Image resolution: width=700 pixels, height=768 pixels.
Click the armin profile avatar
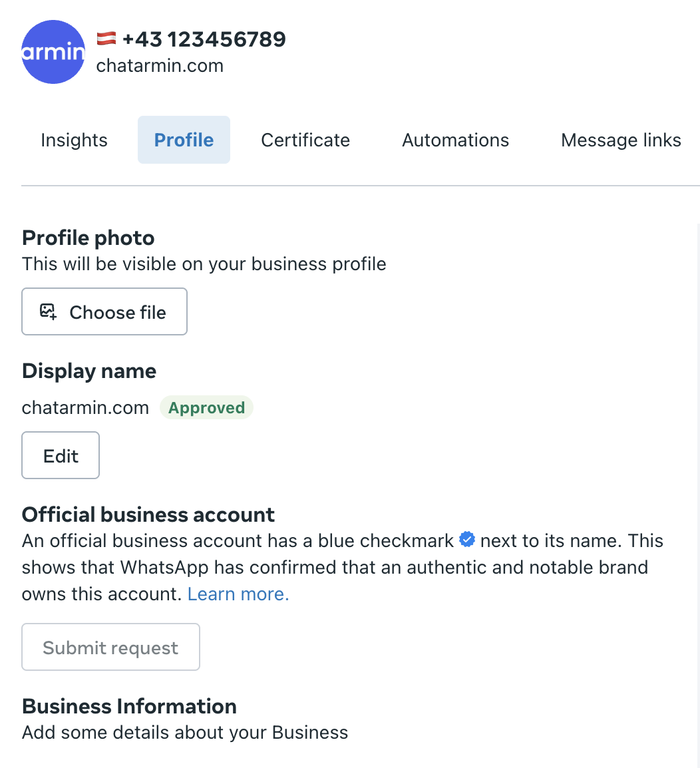pos(53,52)
